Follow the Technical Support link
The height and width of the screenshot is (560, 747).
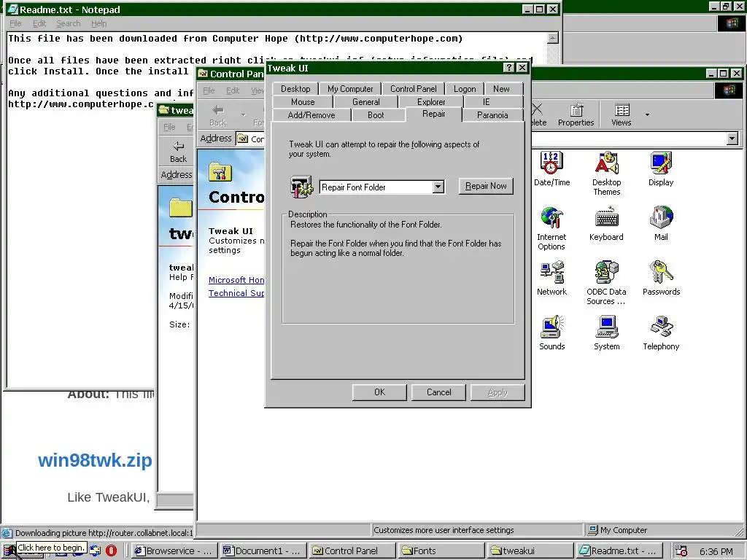click(236, 293)
